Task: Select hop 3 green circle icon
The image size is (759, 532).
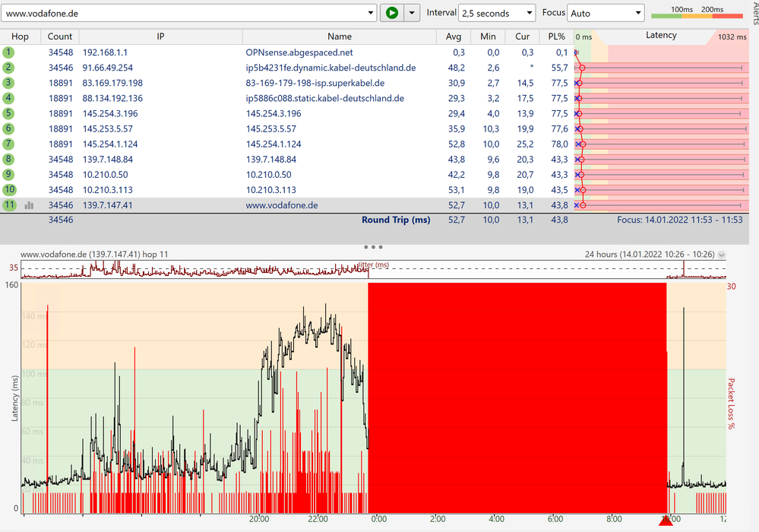Action: 8,83
